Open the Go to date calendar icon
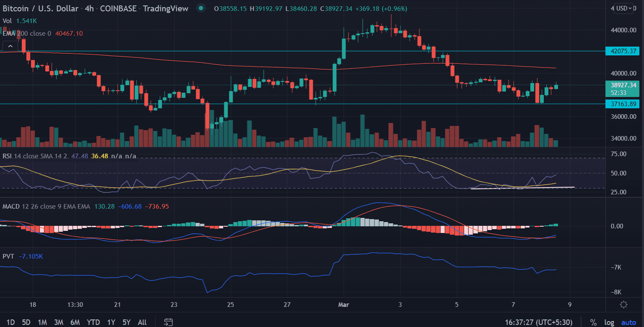644x327 pixels. pos(169,322)
